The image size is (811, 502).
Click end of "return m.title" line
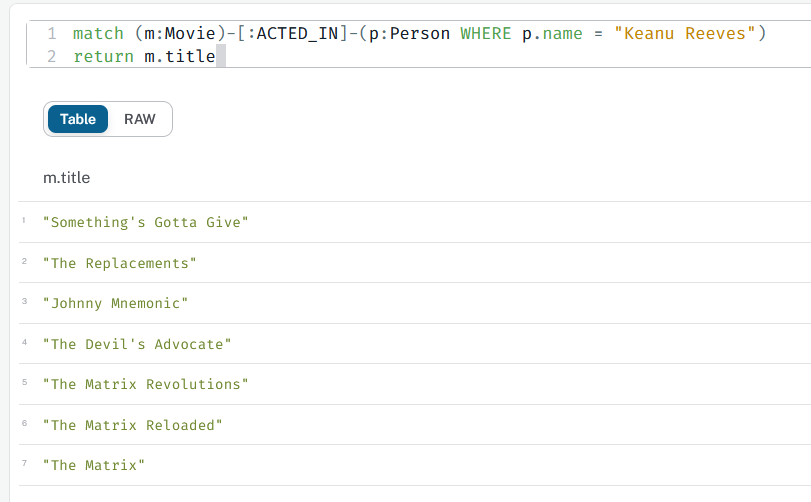tap(216, 56)
